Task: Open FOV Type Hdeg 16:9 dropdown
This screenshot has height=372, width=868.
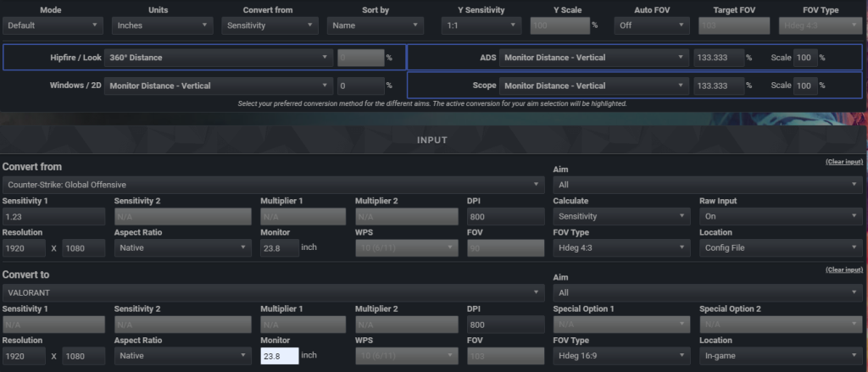Action: coord(621,356)
